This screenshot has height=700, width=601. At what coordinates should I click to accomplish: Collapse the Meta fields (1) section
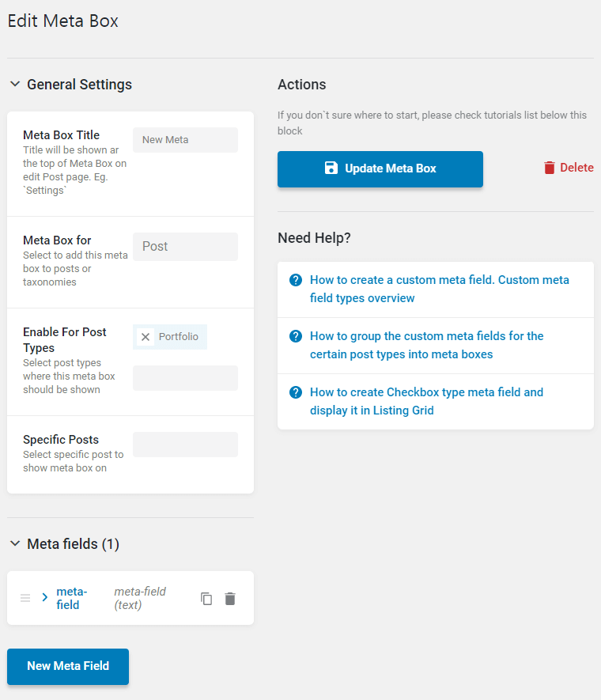click(x=15, y=543)
